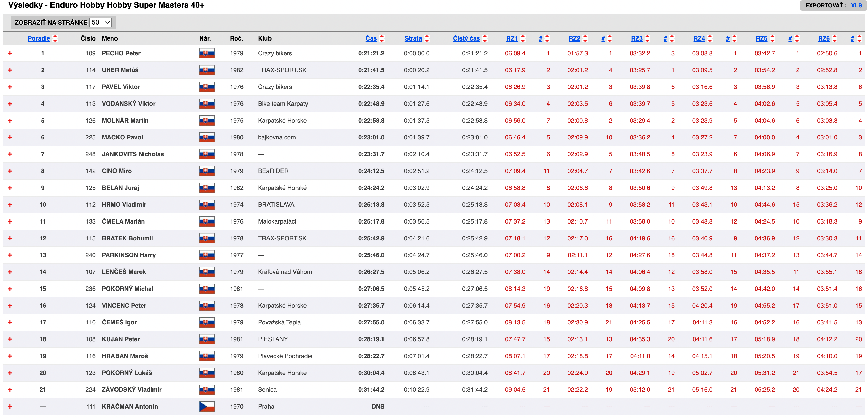Expand details for HRMO Vladimir row

pos(10,205)
